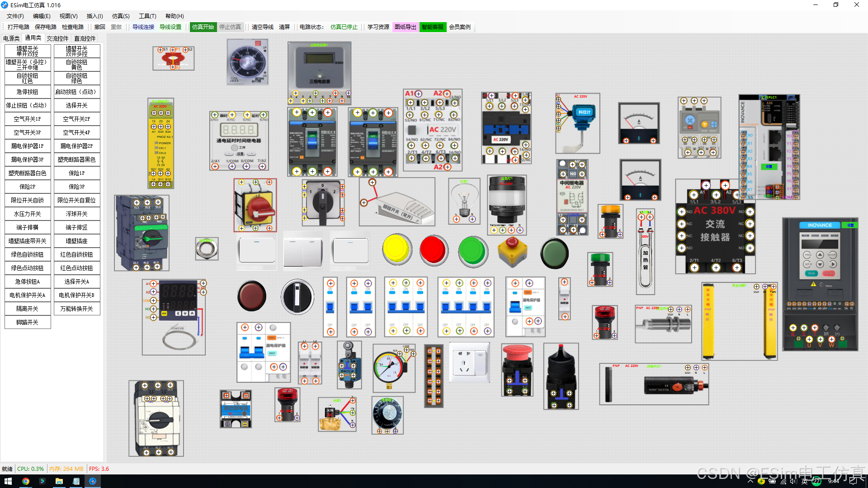Select the yellow safety relay module

point(160,144)
